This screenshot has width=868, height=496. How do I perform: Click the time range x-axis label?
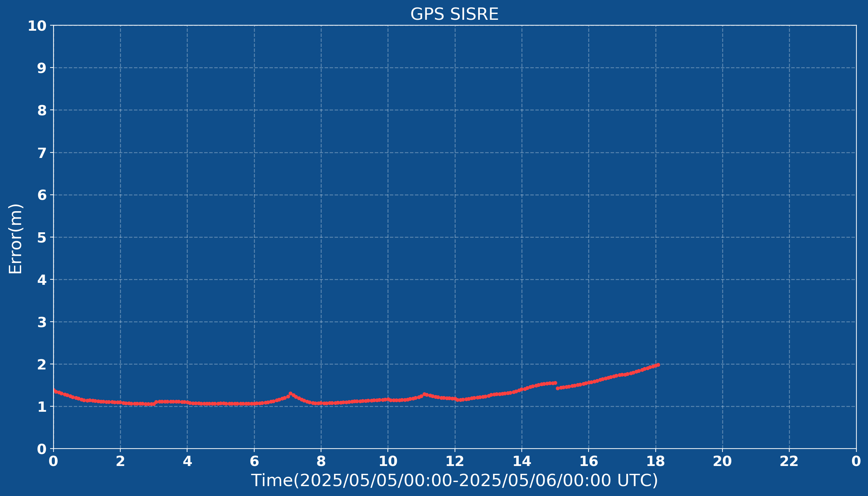[x=455, y=480]
